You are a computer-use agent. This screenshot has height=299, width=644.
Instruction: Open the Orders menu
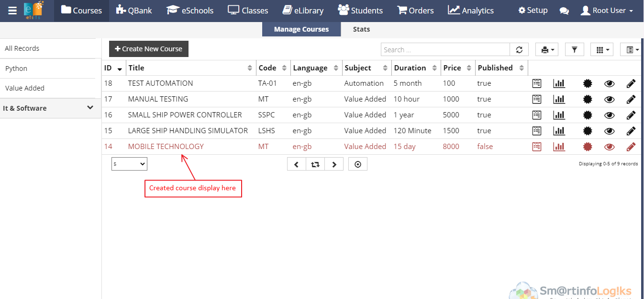tap(415, 11)
